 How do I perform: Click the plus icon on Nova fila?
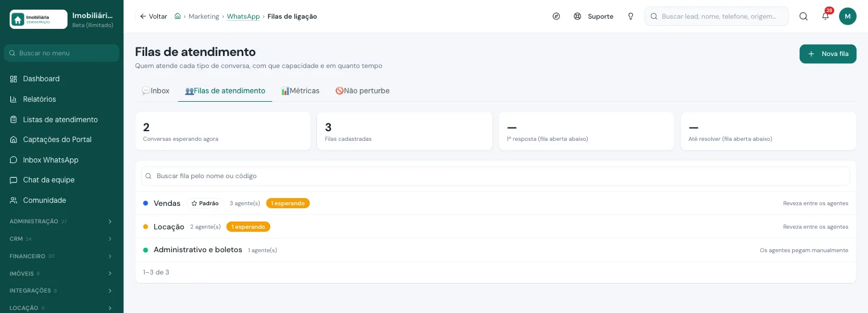[811, 54]
